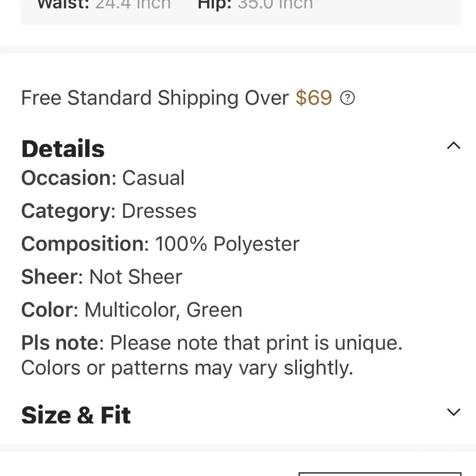This screenshot has height=476, width=476.
Task: Tap the Free Standard Shipping text
Action: tap(155, 98)
